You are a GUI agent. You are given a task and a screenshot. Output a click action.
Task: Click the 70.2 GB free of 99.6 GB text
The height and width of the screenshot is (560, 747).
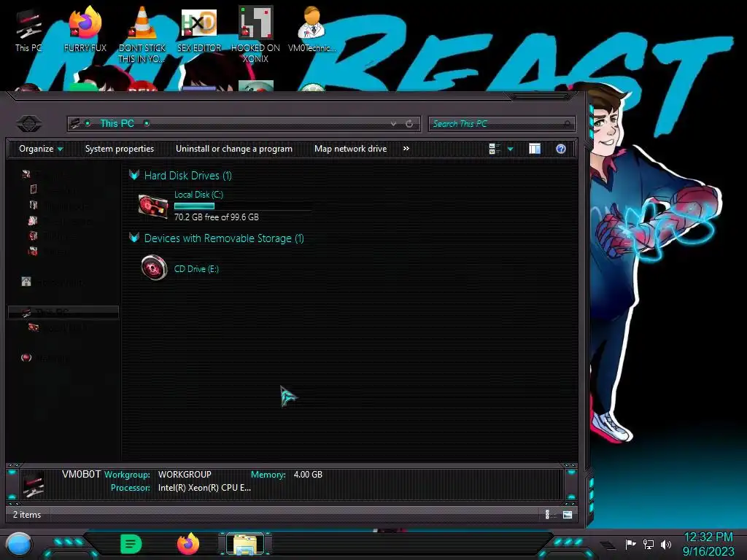217,217
